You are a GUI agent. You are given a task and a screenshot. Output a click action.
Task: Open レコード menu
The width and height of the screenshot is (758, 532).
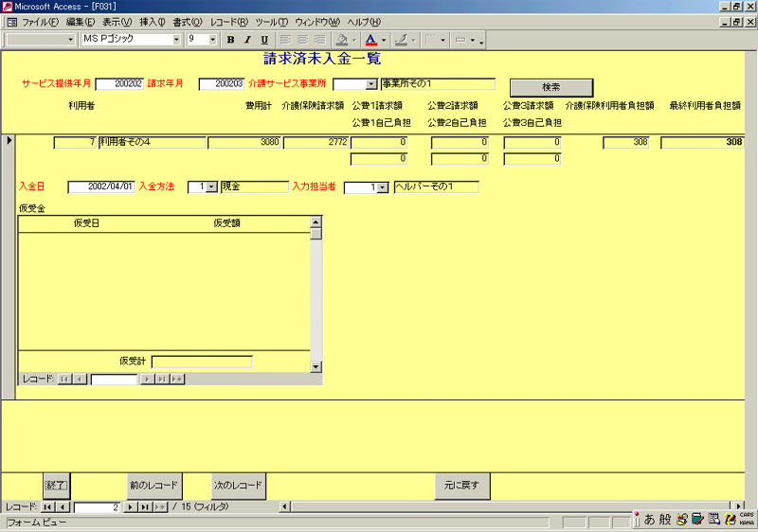coord(228,22)
